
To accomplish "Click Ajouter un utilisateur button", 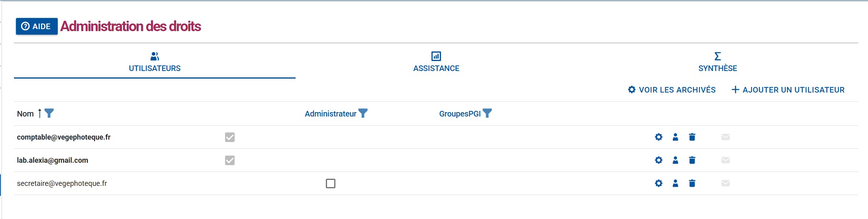I will coord(788,90).
